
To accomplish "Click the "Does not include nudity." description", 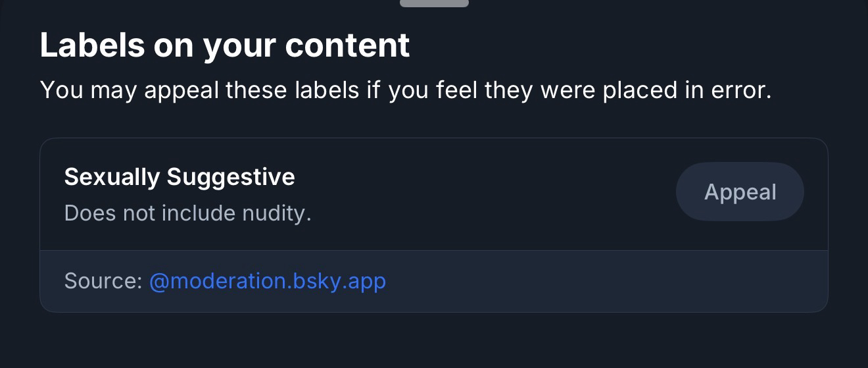I will 187,213.
